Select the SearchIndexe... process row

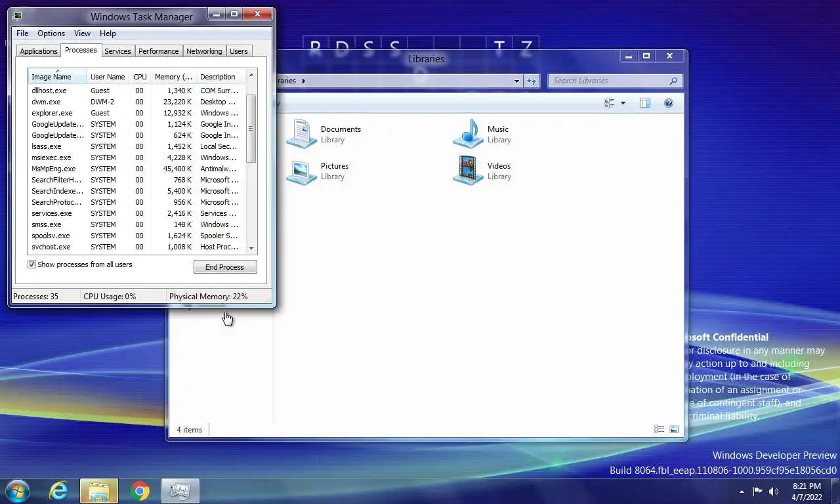coord(136,191)
